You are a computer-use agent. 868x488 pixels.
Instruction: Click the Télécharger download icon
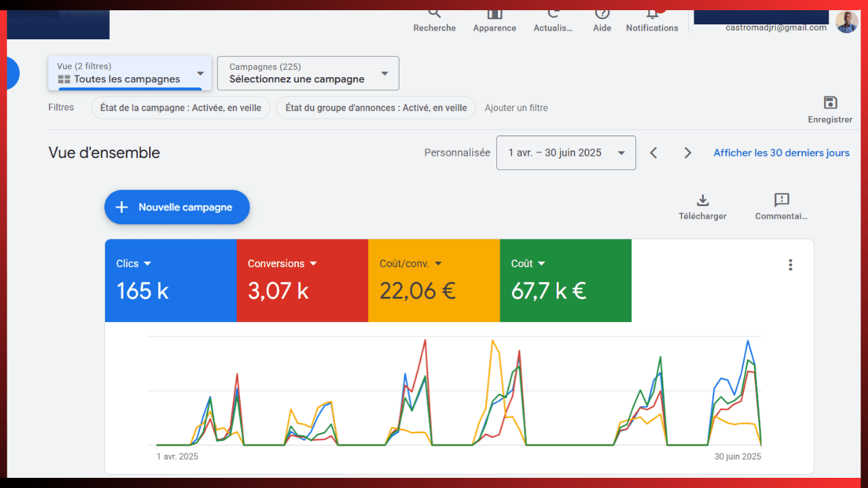tap(703, 200)
